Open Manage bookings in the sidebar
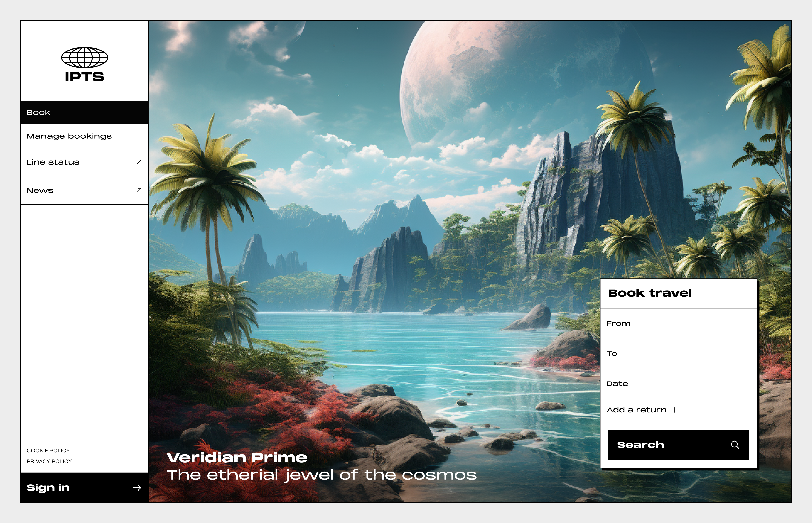The image size is (812, 523). (84, 136)
